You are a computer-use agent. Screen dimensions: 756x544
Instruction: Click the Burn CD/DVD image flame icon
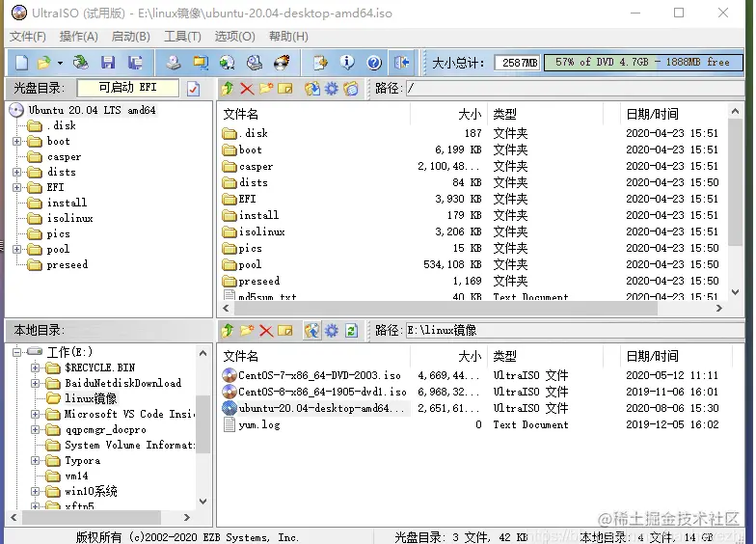pyautogui.click(x=282, y=62)
